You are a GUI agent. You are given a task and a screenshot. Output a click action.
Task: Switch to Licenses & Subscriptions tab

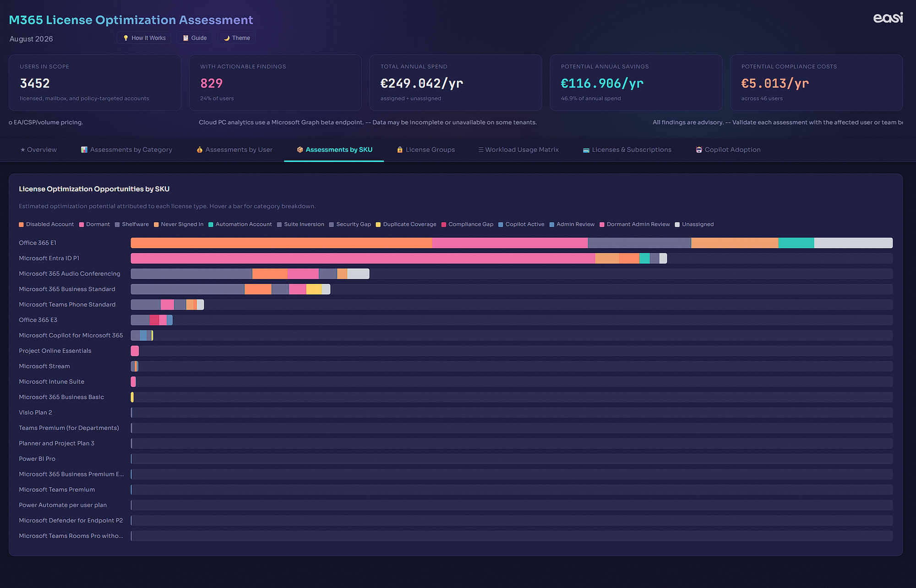click(x=627, y=150)
